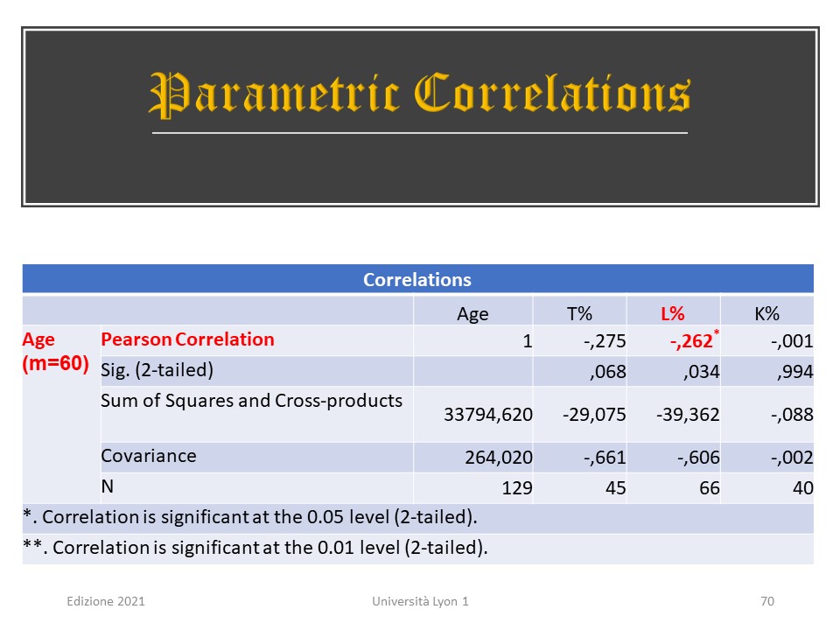The height and width of the screenshot is (630, 840).
Task: Select the cross-products value '-29,075'
Action: [594, 415]
